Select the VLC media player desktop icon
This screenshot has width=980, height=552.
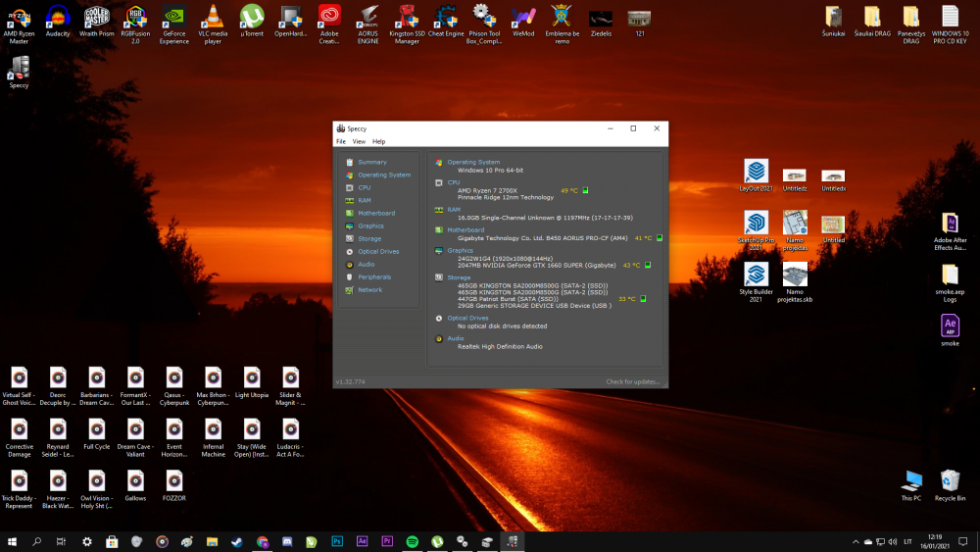213,25
